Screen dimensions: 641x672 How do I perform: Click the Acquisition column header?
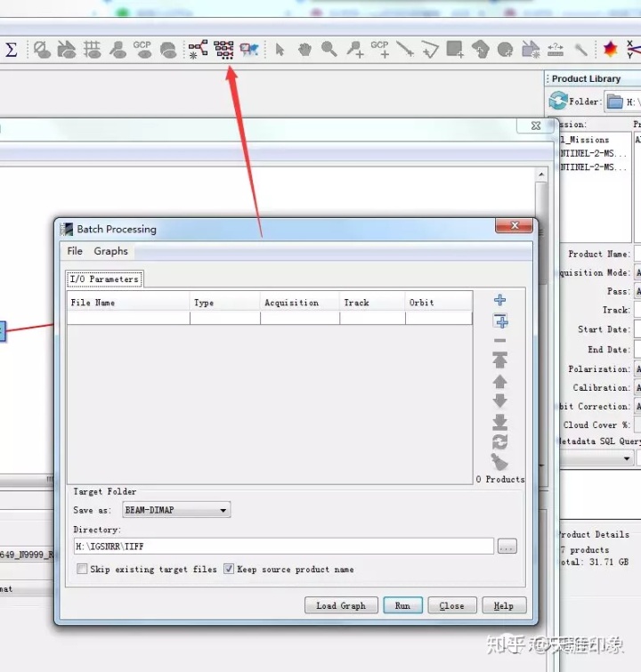click(300, 303)
